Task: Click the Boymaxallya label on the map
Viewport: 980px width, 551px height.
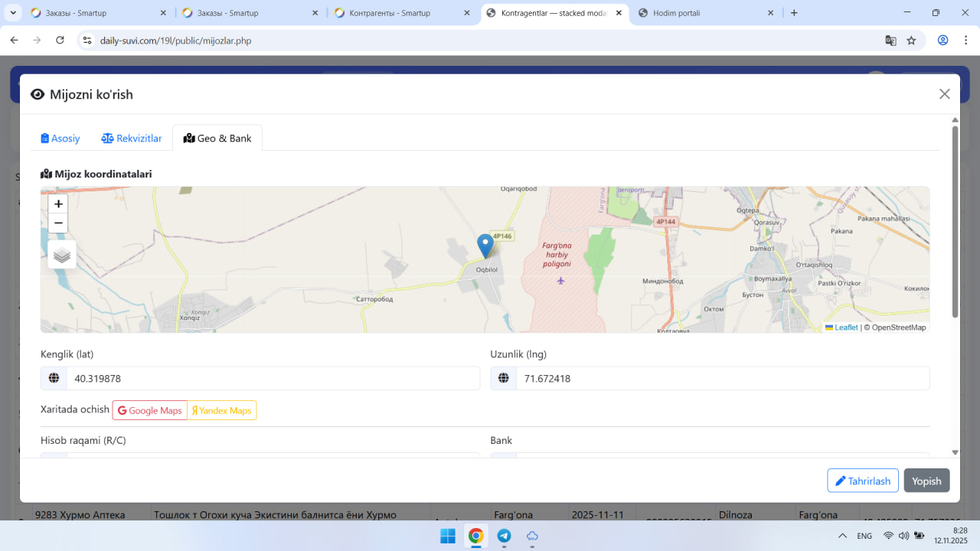Action: (773, 279)
